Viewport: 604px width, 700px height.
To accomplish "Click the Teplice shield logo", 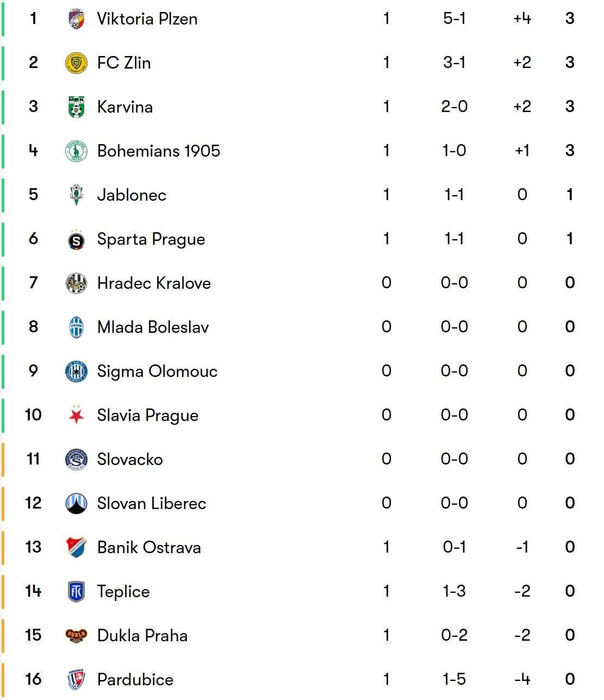I will [x=76, y=592].
